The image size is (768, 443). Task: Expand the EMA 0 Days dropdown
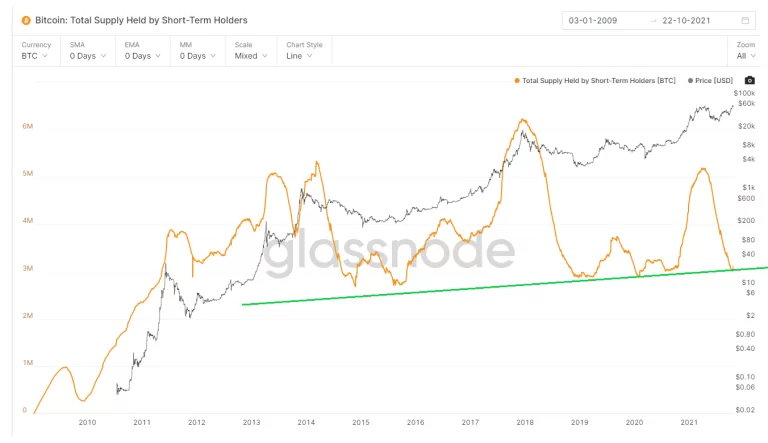coord(142,51)
